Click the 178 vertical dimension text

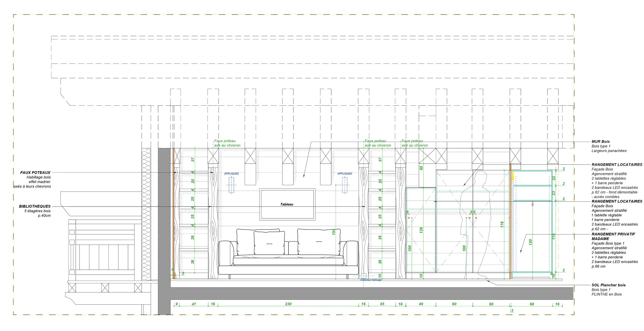click(x=502, y=224)
